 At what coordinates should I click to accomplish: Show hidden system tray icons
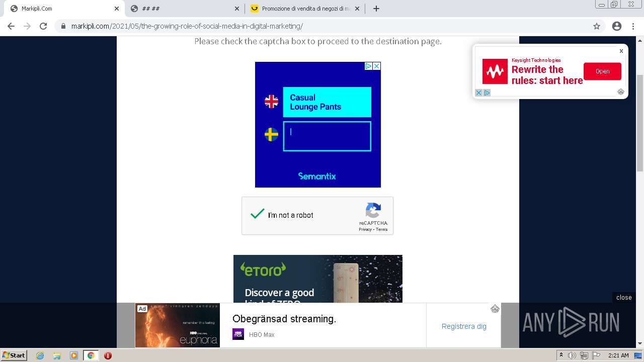[561, 355]
